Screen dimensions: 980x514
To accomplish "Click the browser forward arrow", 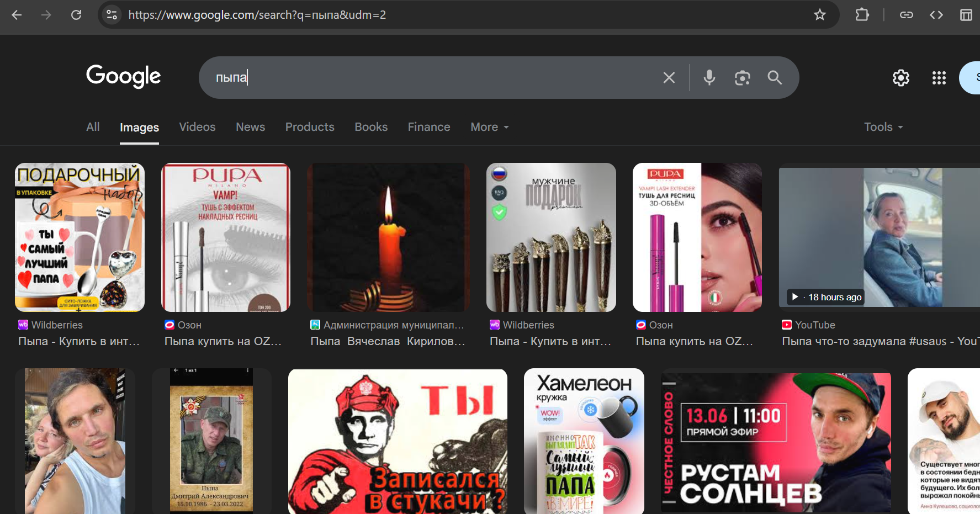I will (46, 15).
